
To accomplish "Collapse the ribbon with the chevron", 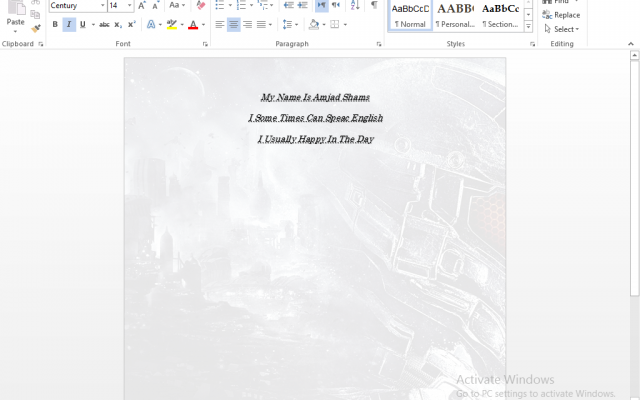I will coord(631,44).
